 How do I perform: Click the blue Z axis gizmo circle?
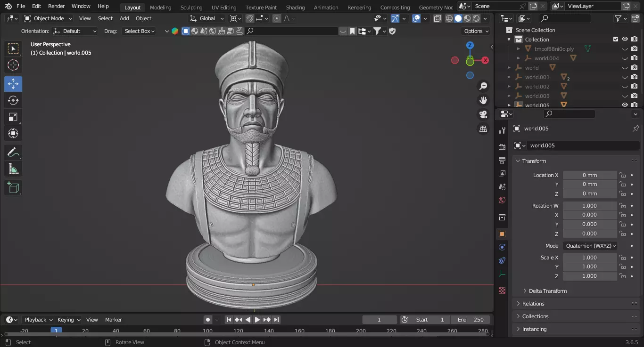[470, 45]
